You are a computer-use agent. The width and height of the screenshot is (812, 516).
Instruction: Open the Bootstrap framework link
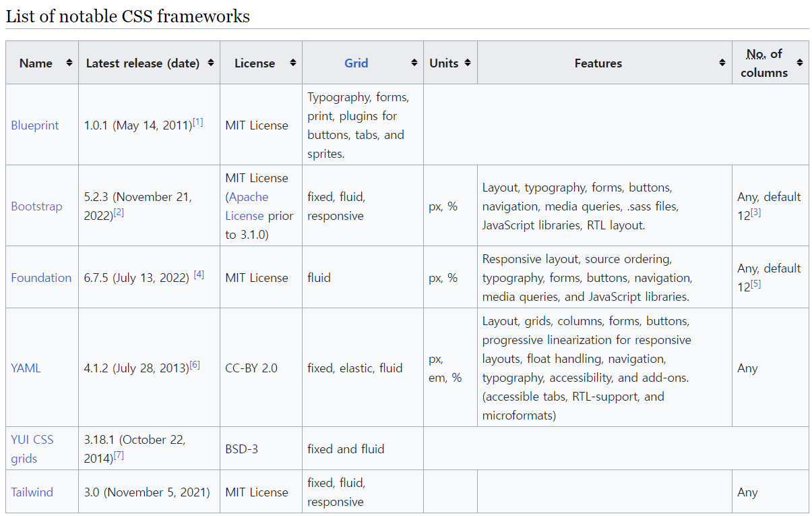point(36,206)
